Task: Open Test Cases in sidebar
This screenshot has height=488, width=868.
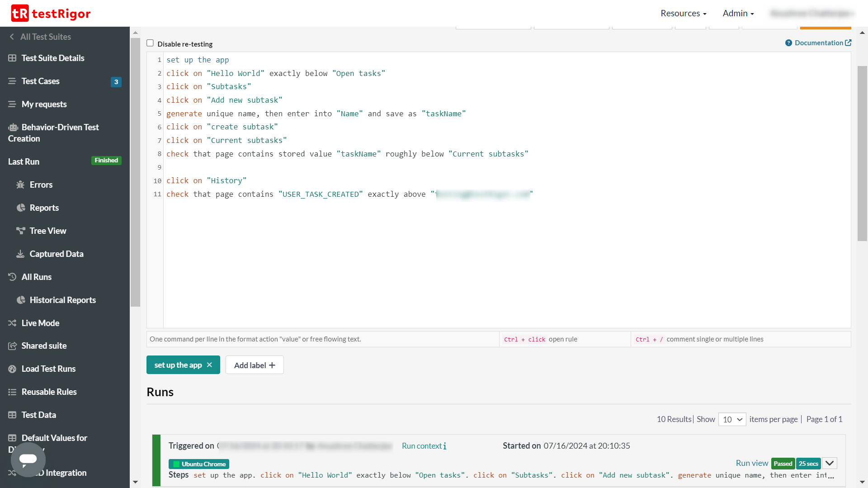Action: pyautogui.click(x=41, y=81)
